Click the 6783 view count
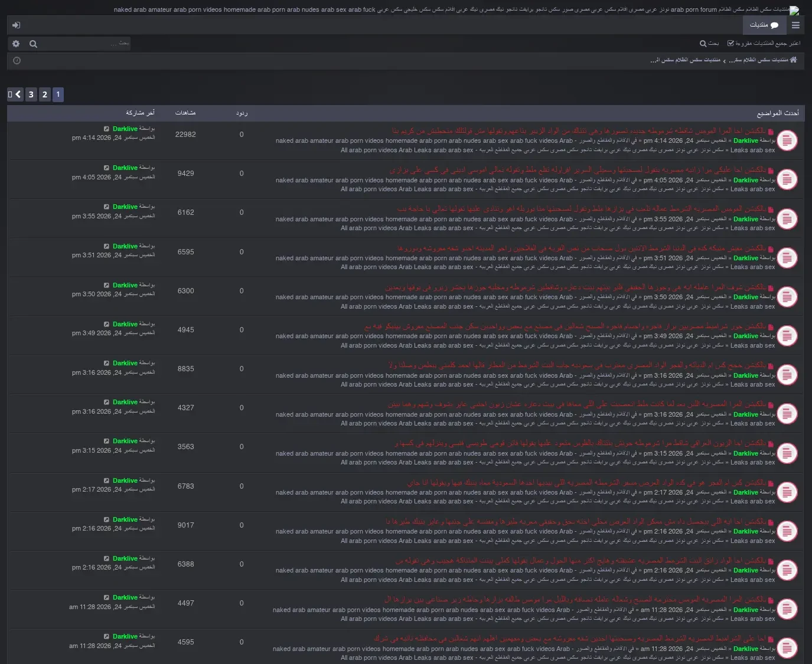This screenshot has width=812, height=664. (x=186, y=486)
